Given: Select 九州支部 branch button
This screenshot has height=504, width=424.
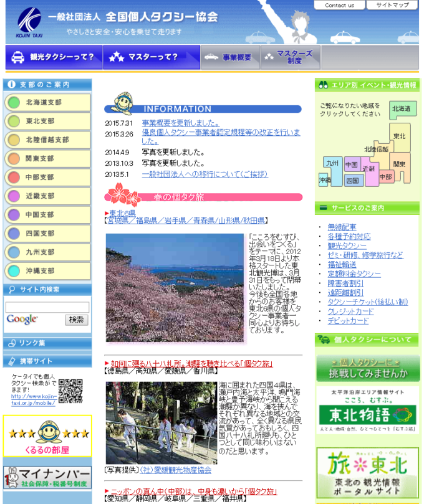Looking at the screenshot, I should (x=47, y=252).
